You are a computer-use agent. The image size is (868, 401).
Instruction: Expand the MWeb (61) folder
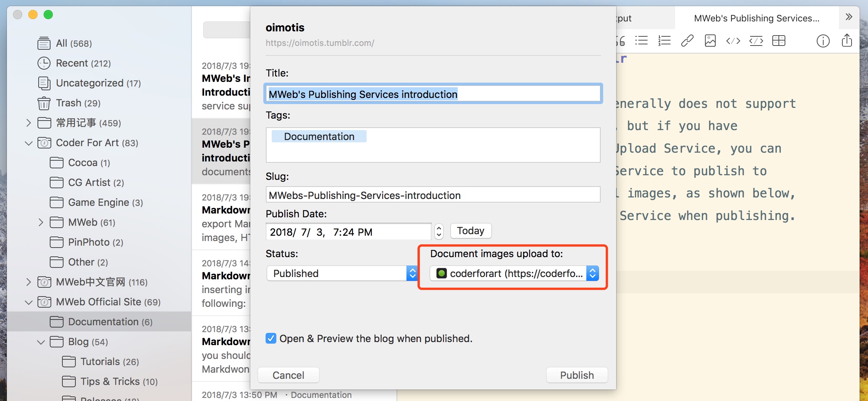(x=41, y=222)
